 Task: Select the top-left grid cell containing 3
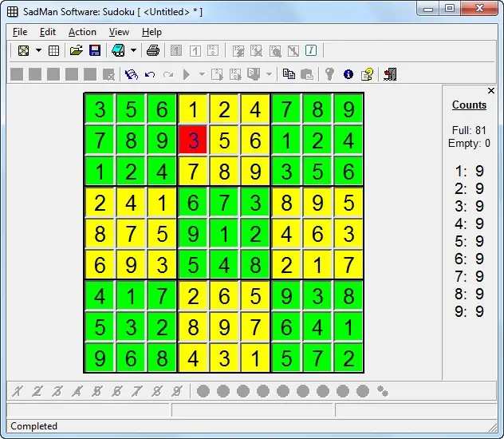pos(100,109)
